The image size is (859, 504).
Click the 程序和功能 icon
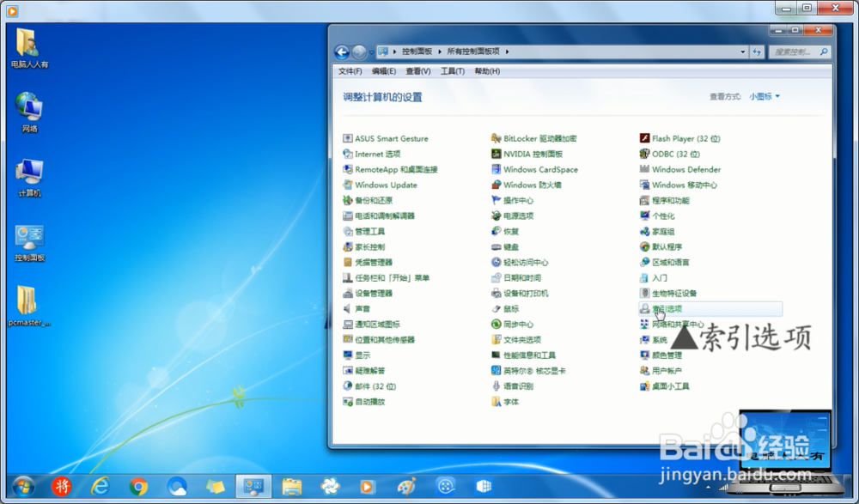pos(644,201)
